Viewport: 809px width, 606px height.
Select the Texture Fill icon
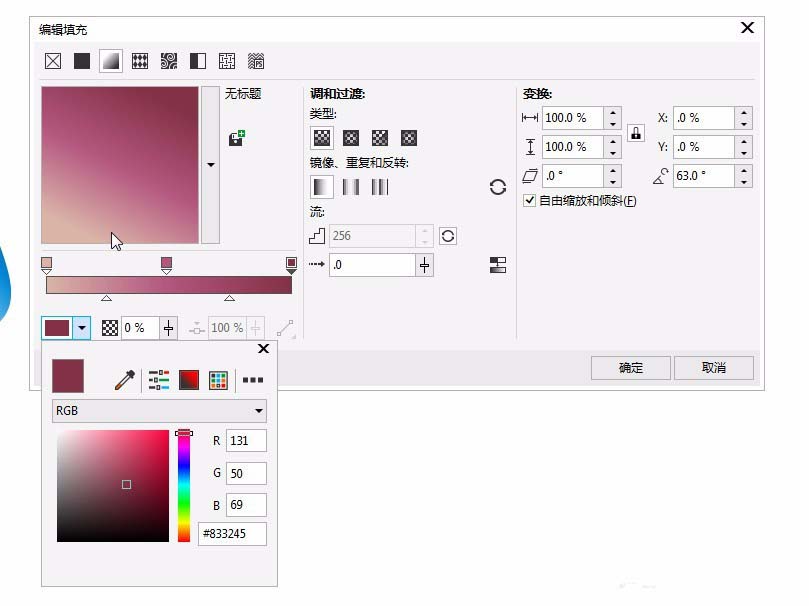(226, 61)
